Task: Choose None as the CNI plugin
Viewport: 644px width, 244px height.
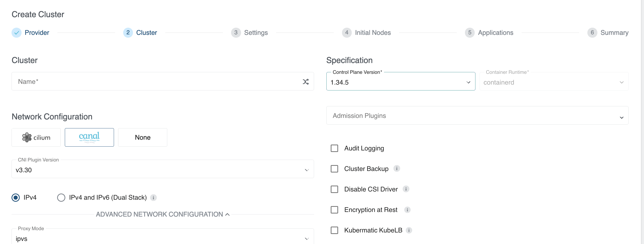Action: click(x=142, y=137)
